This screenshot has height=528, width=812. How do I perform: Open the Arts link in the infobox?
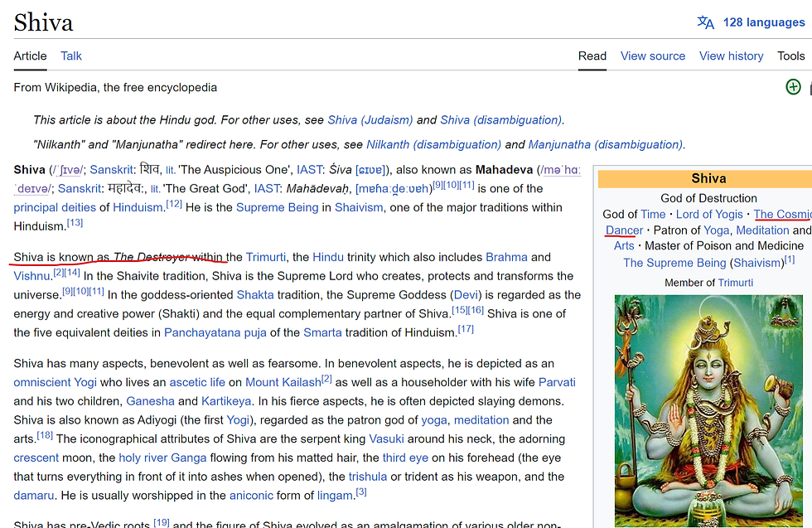[624, 246]
